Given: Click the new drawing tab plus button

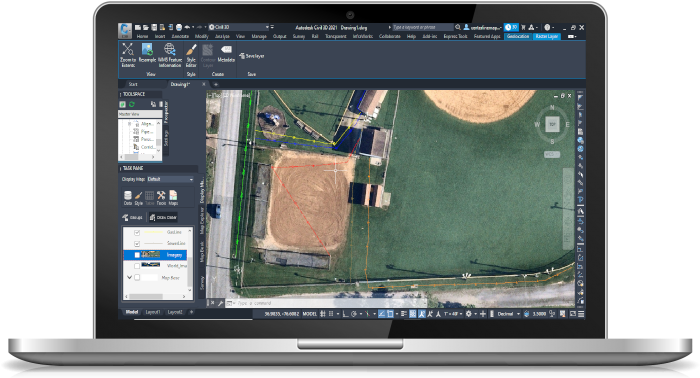Looking at the screenshot, I should point(216,84).
